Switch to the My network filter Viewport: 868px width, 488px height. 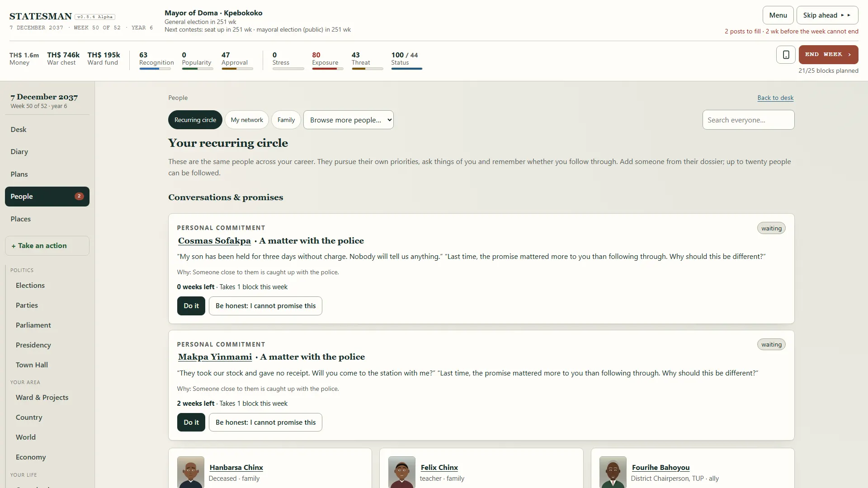(247, 120)
